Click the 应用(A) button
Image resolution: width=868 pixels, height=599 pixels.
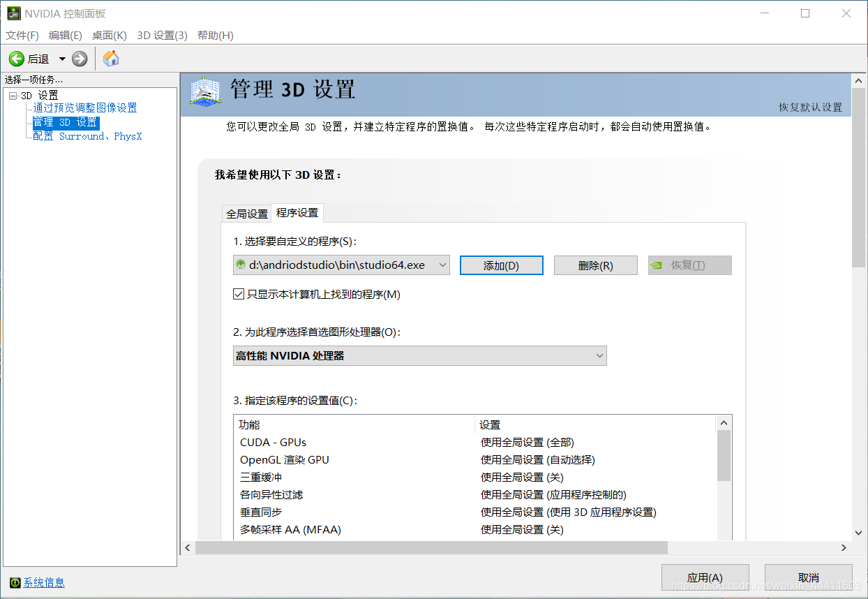pos(705,578)
